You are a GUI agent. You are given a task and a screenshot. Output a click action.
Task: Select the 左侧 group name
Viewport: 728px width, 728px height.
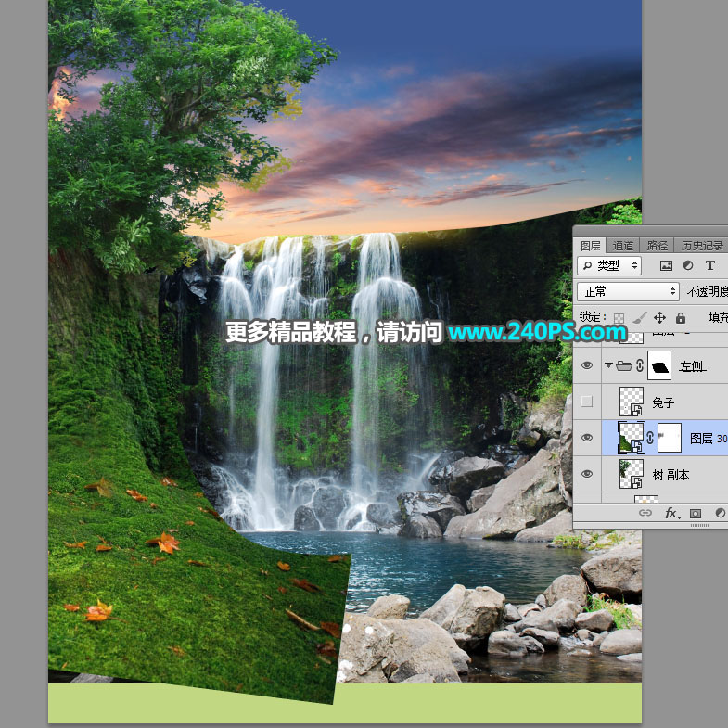pyautogui.click(x=692, y=366)
